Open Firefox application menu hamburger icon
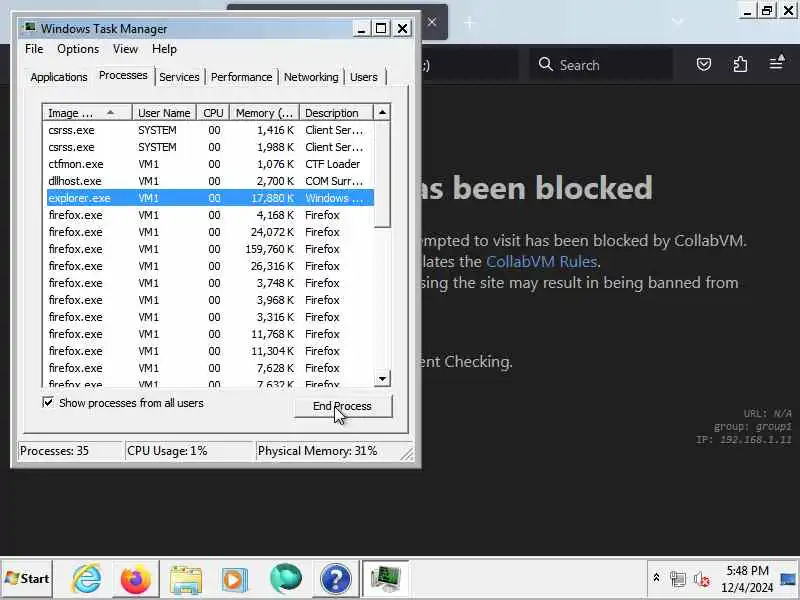The width and height of the screenshot is (800, 600). (x=777, y=63)
